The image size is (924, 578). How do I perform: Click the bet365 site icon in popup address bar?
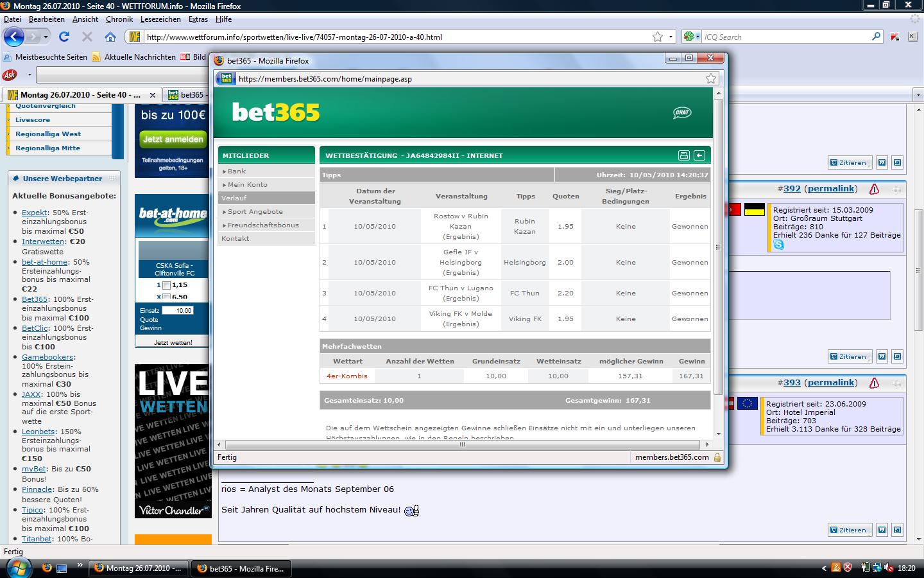[226, 78]
